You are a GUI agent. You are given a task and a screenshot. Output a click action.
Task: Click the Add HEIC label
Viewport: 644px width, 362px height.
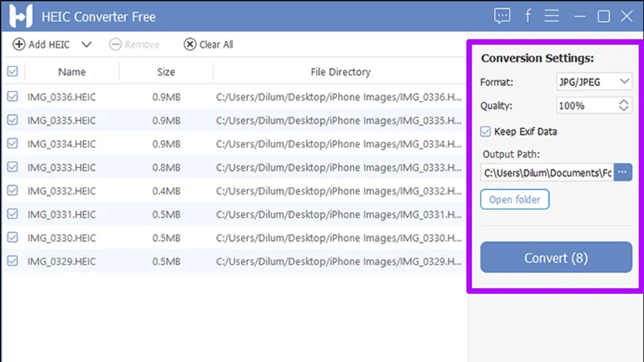click(x=49, y=45)
